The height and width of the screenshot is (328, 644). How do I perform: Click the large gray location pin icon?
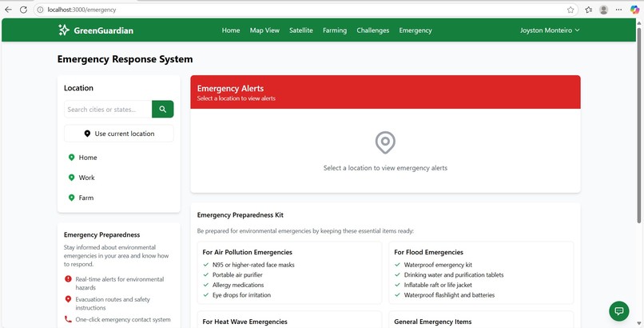pos(385,142)
